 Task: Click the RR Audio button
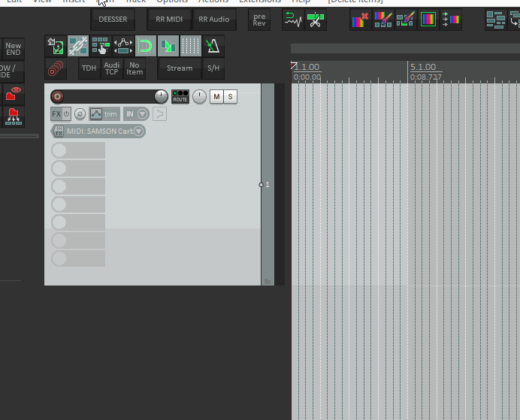click(x=214, y=20)
